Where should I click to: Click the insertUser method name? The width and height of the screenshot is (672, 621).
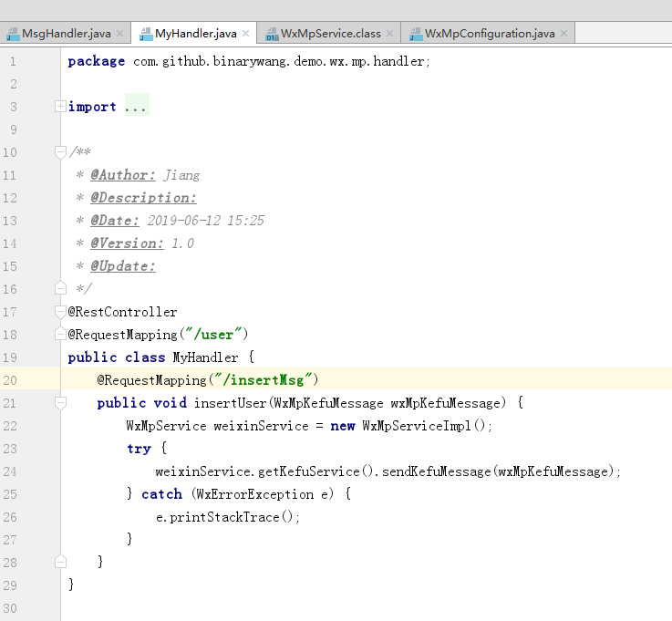pyautogui.click(x=231, y=403)
